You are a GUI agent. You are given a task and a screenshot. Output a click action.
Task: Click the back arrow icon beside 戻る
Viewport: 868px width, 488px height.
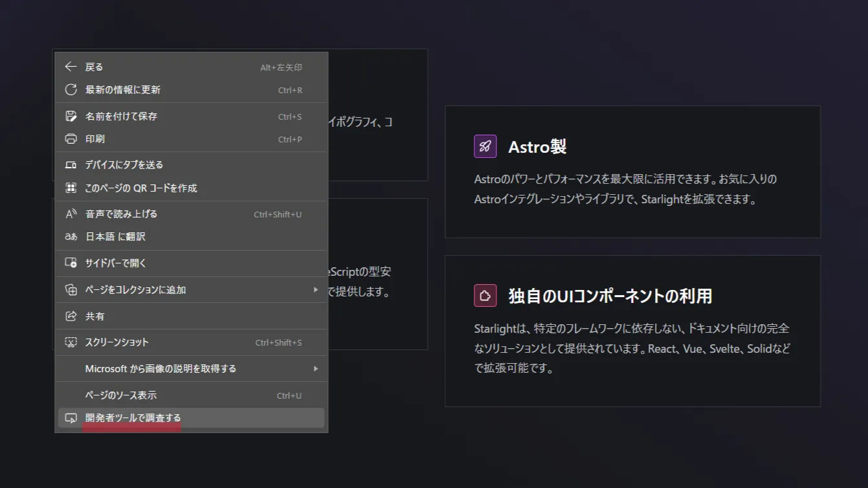pyautogui.click(x=71, y=67)
